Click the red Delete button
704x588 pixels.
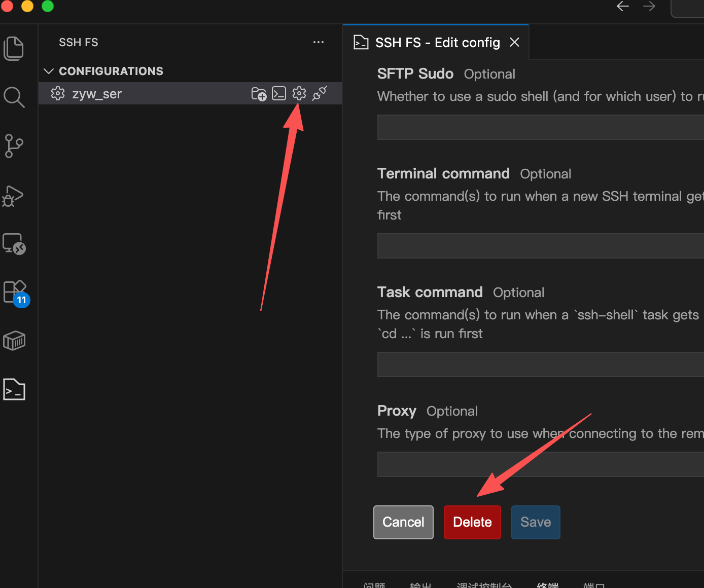point(472,522)
